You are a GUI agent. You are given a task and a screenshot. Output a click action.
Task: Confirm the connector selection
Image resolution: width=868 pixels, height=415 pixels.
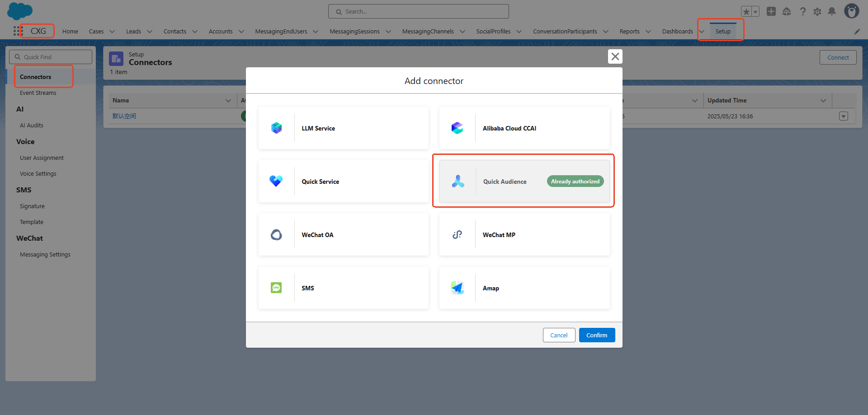597,335
